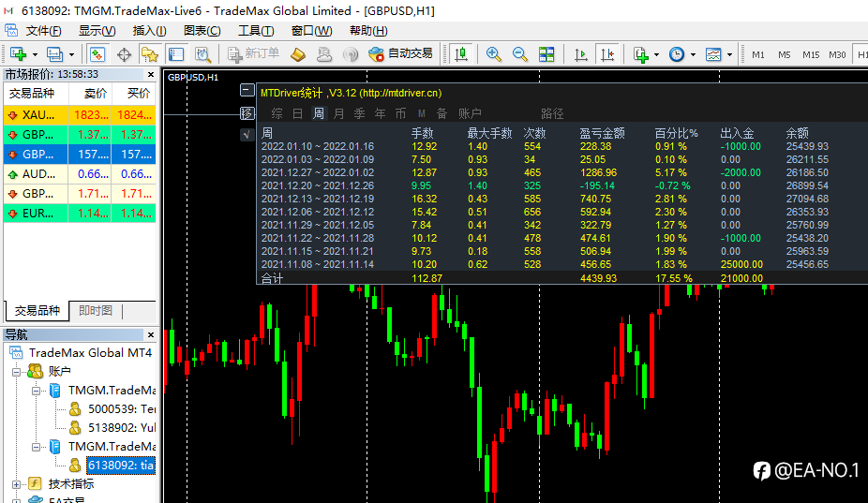
Task: Select the 月 monthly statistics view
Action: [338, 113]
